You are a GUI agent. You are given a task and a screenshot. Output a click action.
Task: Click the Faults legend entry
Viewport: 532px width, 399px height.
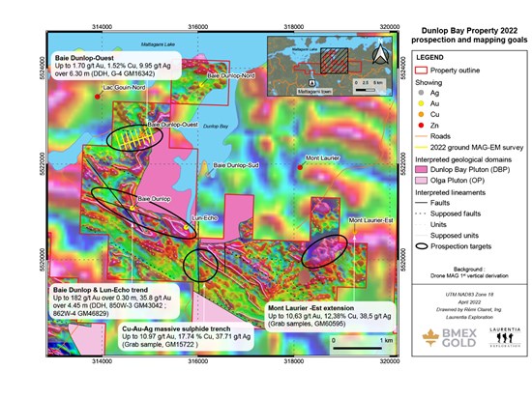click(440, 203)
